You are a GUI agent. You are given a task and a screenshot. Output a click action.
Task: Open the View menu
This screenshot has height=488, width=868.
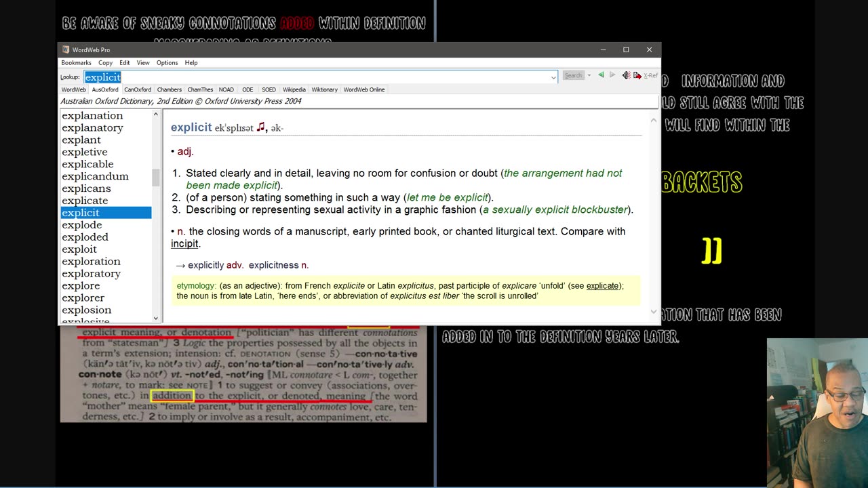click(x=143, y=62)
